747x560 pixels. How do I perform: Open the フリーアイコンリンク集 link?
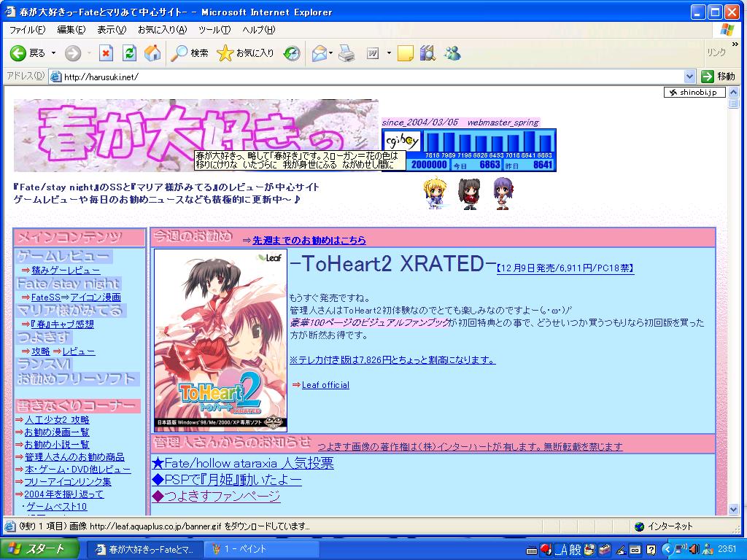point(68,481)
